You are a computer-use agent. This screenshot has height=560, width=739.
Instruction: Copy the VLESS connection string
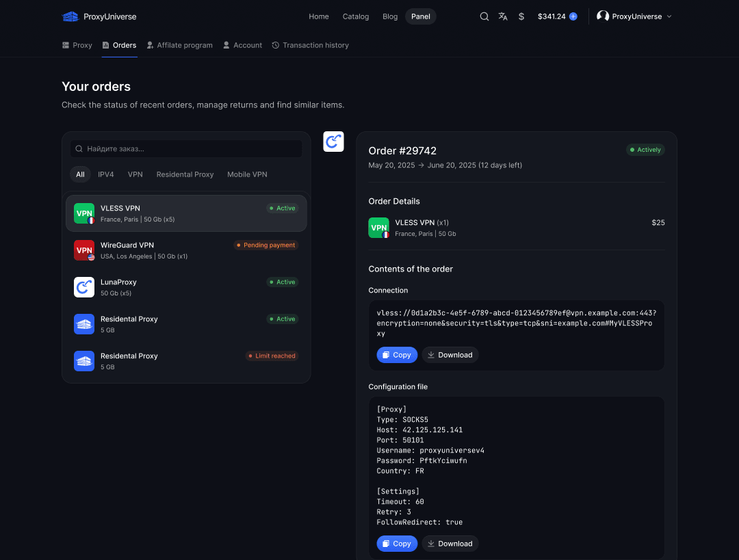[397, 355]
